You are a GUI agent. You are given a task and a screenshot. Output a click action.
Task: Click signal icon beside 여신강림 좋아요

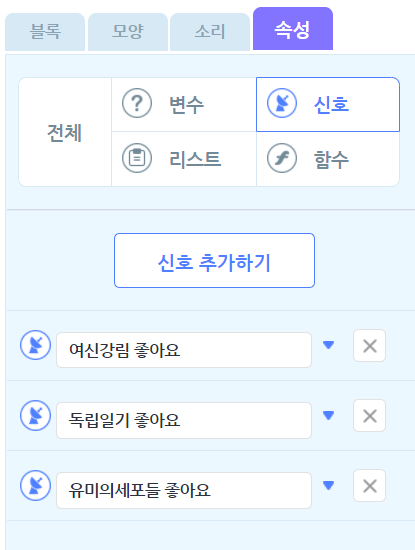tap(35, 345)
